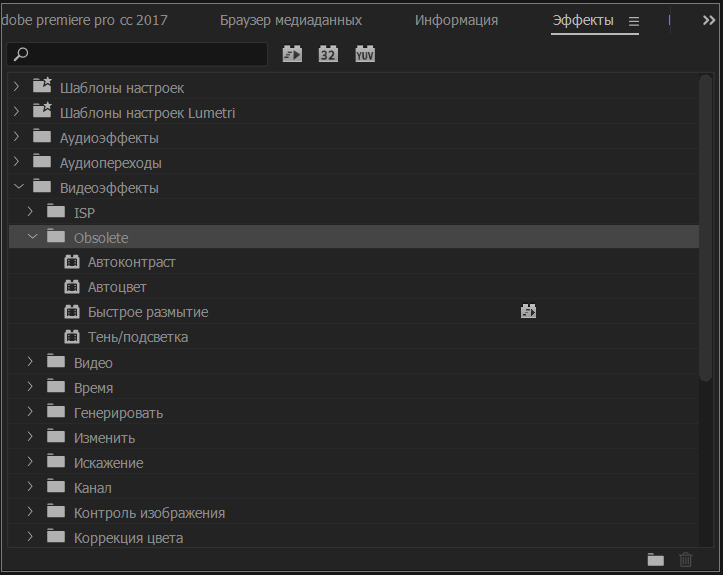Click the Коррекция цвета folder icon
Viewport: 723px width, 575px height.
[56, 536]
